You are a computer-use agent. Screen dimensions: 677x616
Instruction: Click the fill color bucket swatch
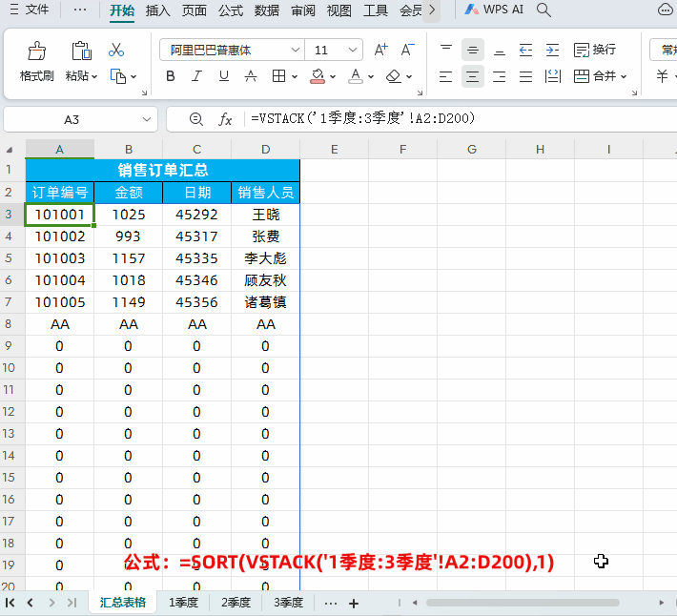pyautogui.click(x=317, y=76)
